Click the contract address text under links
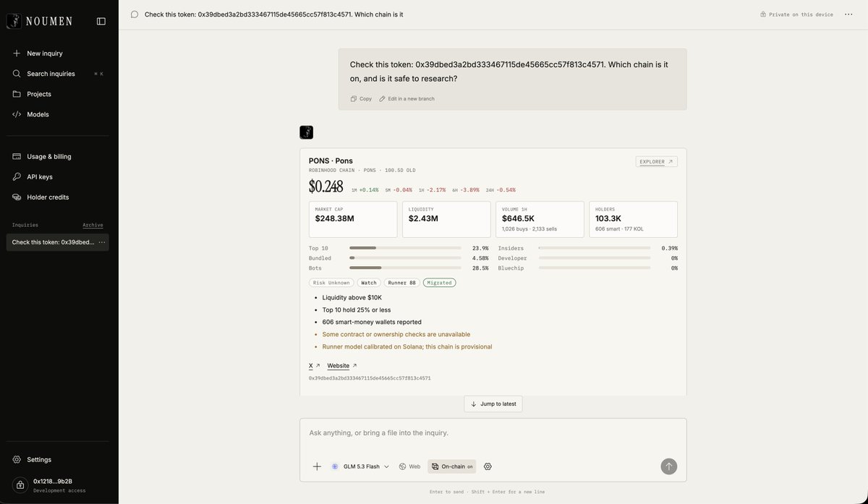The image size is (868, 504). [370, 378]
